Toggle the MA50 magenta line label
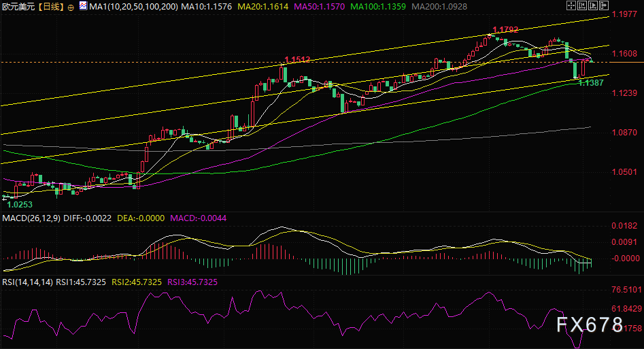Screen dimensions: 644x349 click(x=320, y=7)
